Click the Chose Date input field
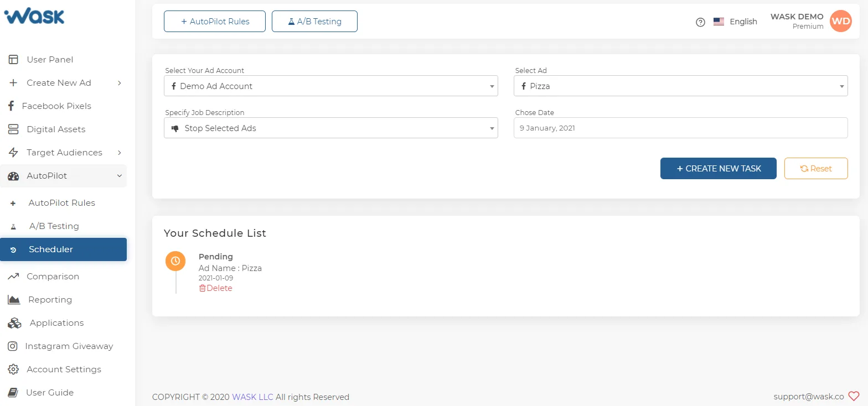This screenshot has height=406, width=868. [x=680, y=128]
